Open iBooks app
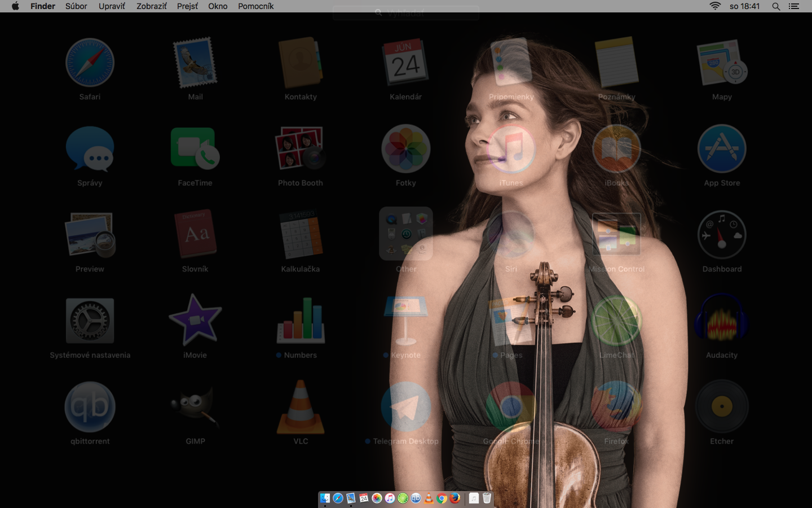812x508 pixels. tap(616, 149)
